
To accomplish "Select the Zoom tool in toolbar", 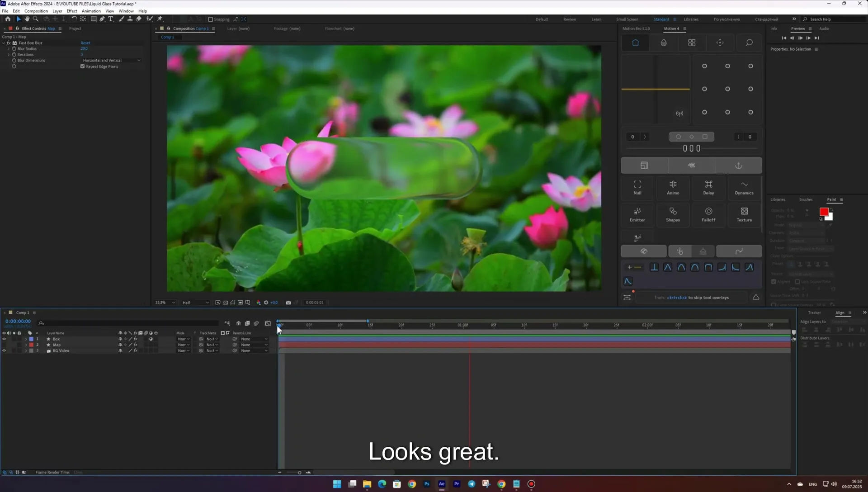I will point(36,19).
